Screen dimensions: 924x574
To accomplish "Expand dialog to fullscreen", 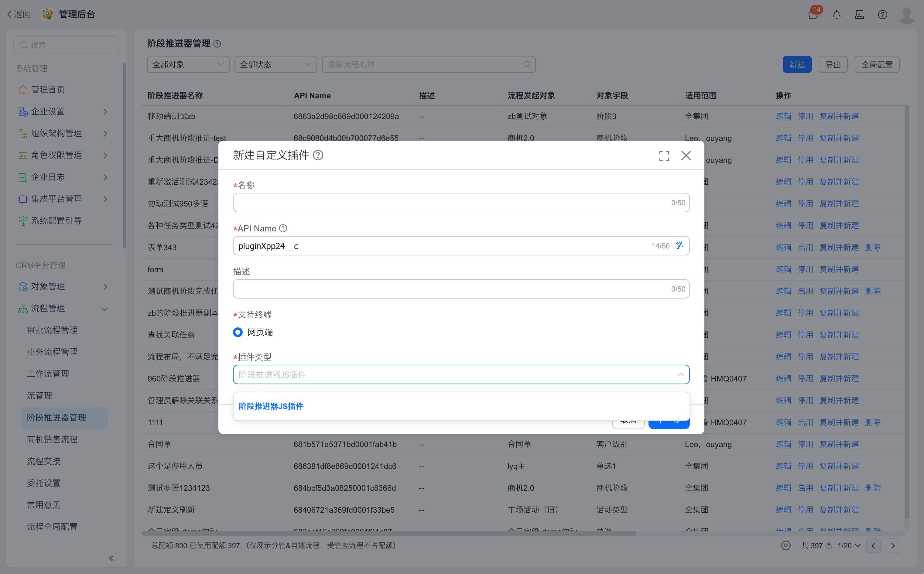I will tap(664, 155).
